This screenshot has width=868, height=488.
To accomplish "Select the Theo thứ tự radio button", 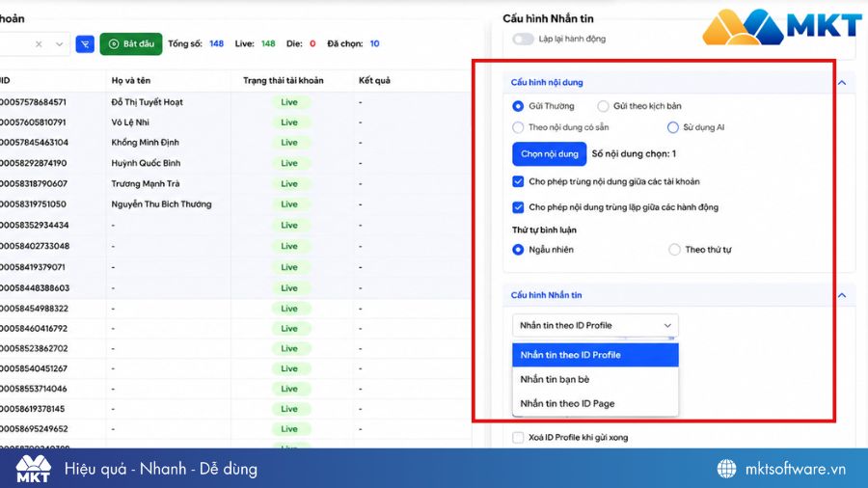I will pos(674,250).
